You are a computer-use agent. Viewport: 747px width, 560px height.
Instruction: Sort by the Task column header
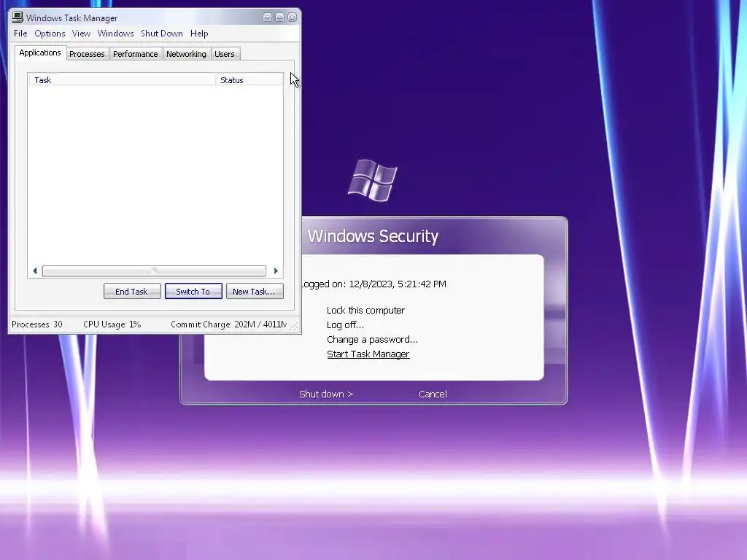tap(122, 80)
